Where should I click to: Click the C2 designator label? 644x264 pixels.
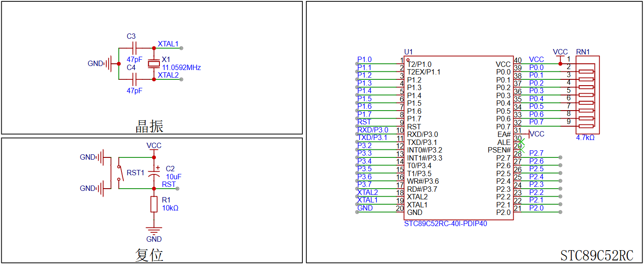pyautogui.click(x=170, y=169)
